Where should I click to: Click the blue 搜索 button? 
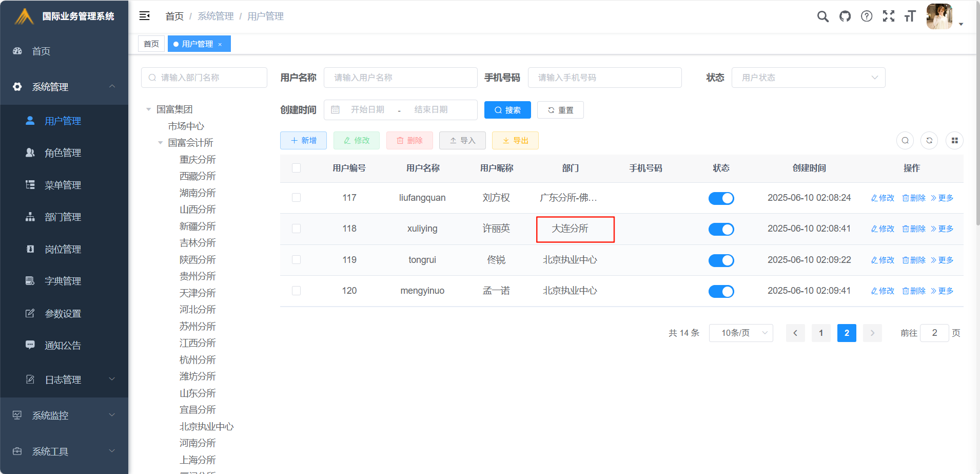(x=507, y=110)
